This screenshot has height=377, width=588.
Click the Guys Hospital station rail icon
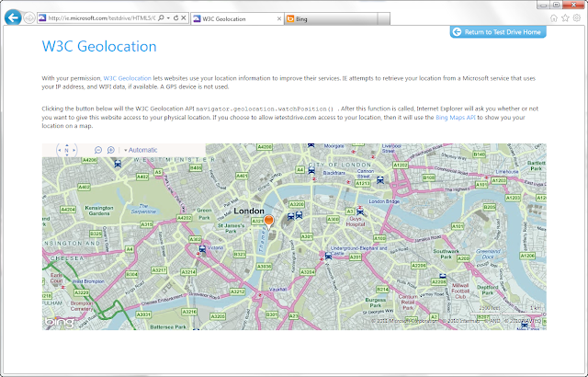pos(360,211)
